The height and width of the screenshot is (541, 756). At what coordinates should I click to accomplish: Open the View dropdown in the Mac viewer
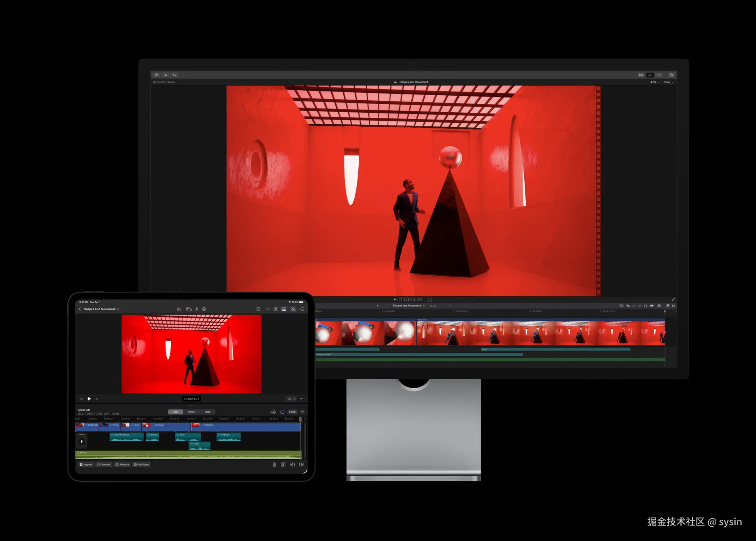pyautogui.click(x=668, y=82)
